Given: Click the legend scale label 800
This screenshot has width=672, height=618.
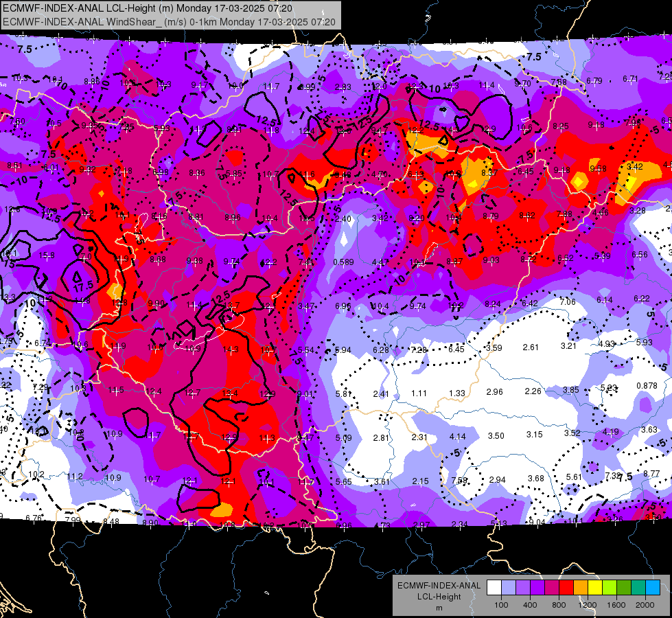Looking at the screenshot, I should [559, 605].
